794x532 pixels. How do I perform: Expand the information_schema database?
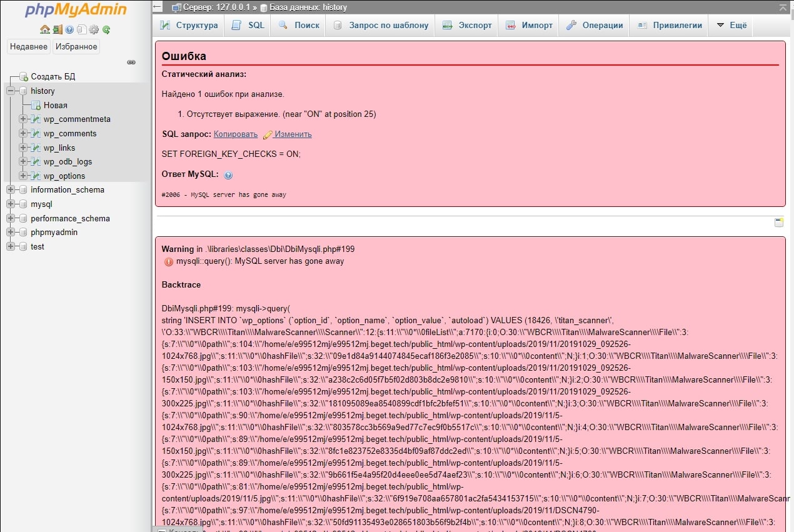coord(11,189)
